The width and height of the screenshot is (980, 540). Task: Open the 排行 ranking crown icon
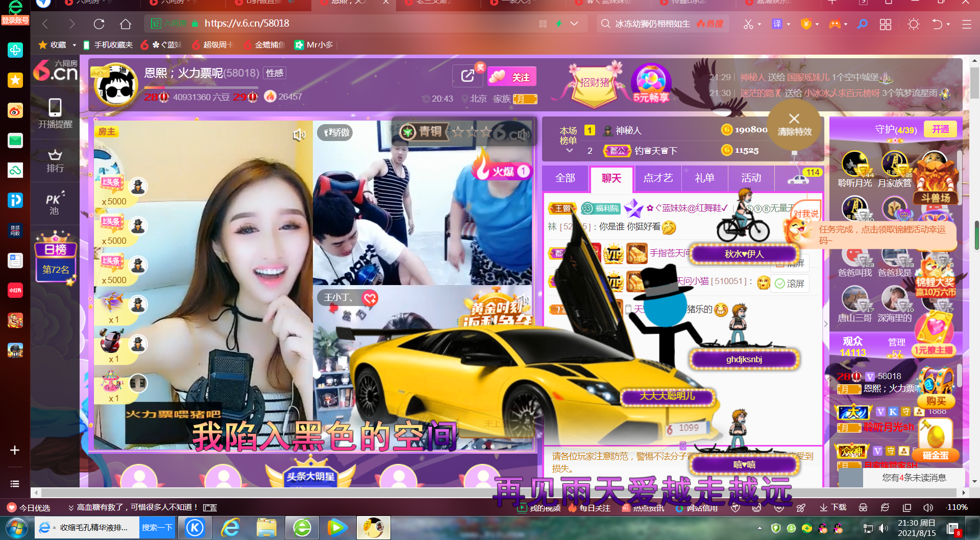[x=55, y=161]
